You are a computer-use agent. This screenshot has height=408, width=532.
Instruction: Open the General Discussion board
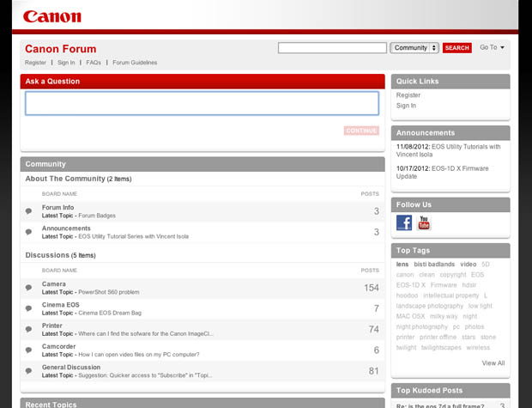[71, 368]
